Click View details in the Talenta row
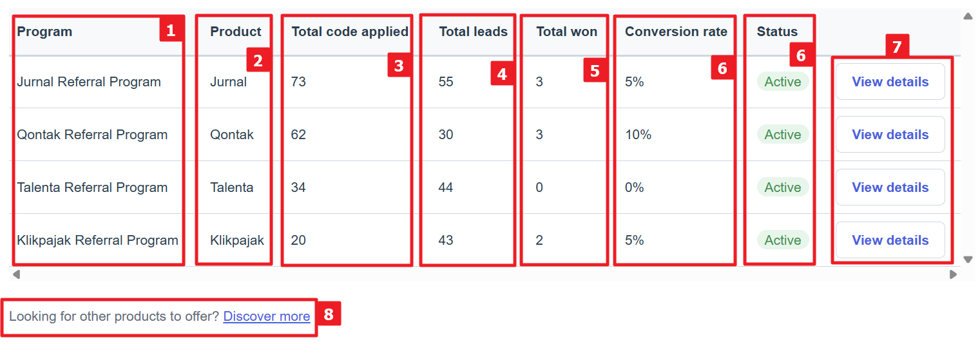Screen dimensions: 980x353 (890, 187)
